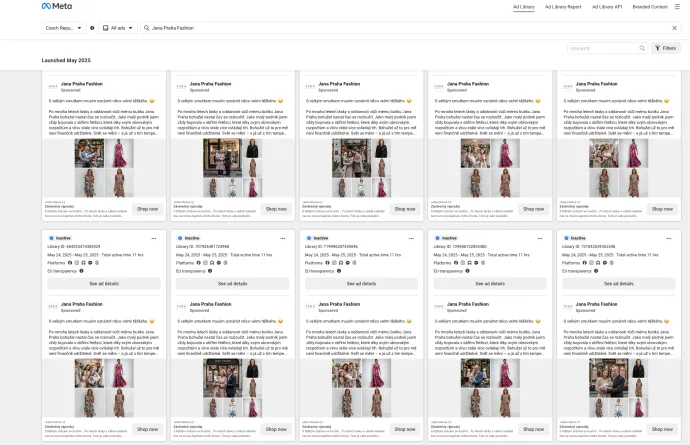Open the Czech Republic country dropdown
Viewport: 690px width, 445px height.
[64, 28]
